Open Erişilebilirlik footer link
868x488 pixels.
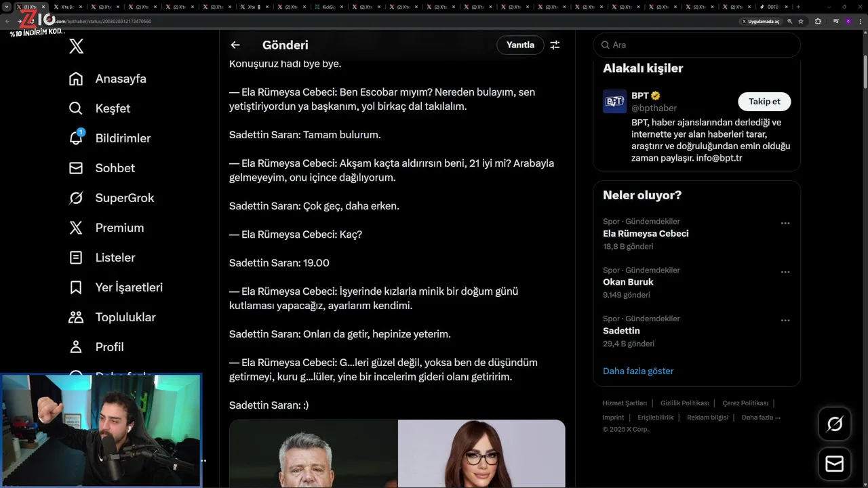pyautogui.click(x=656, y=418)
